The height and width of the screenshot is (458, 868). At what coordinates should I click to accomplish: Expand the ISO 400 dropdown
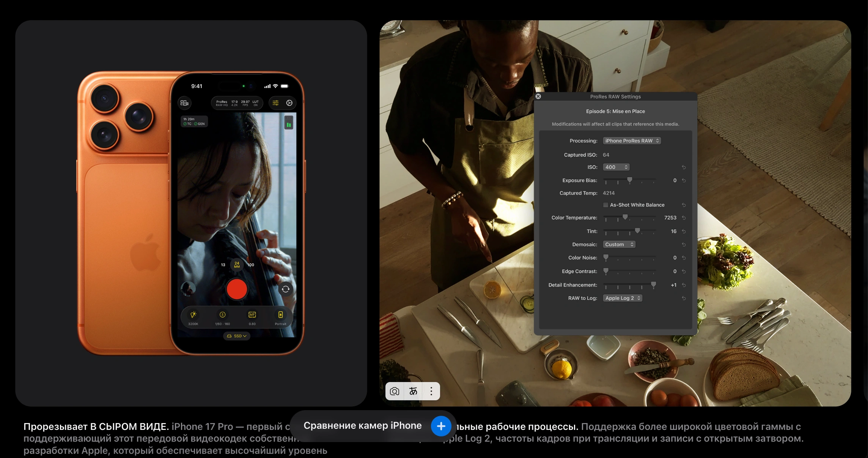click(x=616, y=167)
